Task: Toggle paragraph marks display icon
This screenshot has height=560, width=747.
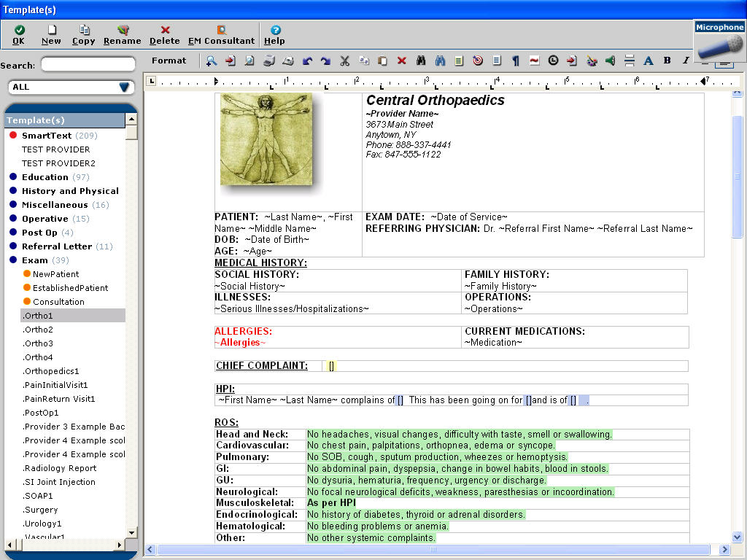Action: (515, 61)
